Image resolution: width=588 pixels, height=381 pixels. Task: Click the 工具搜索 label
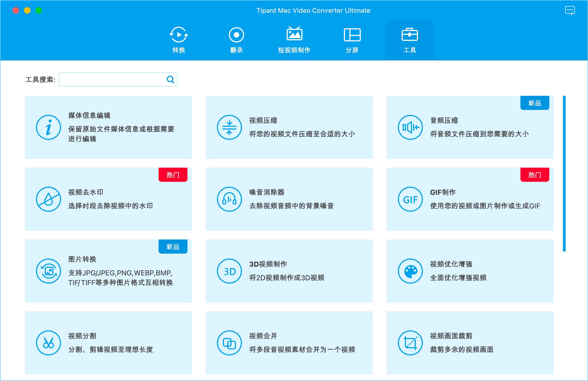pyautogui.click(x=40, y=79)
